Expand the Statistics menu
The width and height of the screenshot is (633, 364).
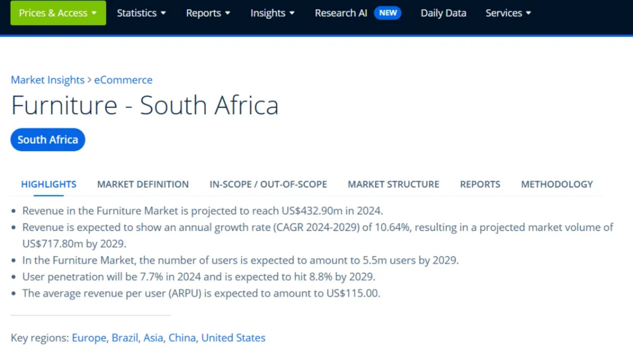click(141, 13)
